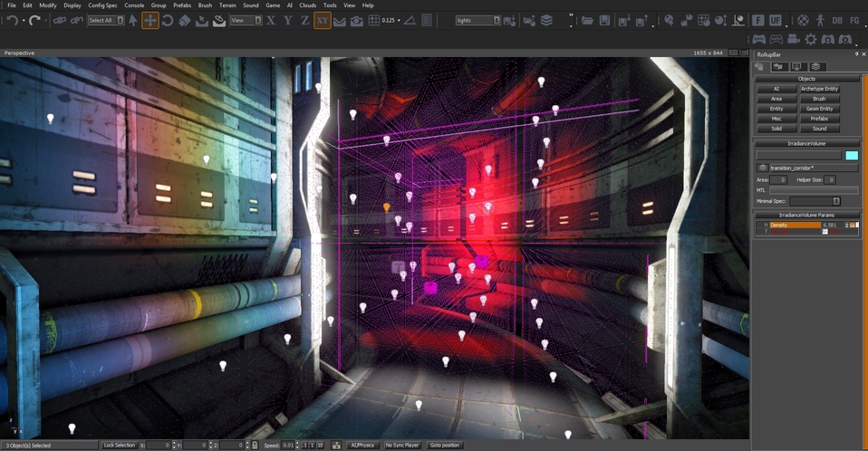Select the Rotate tool icon

click(168, 20)
